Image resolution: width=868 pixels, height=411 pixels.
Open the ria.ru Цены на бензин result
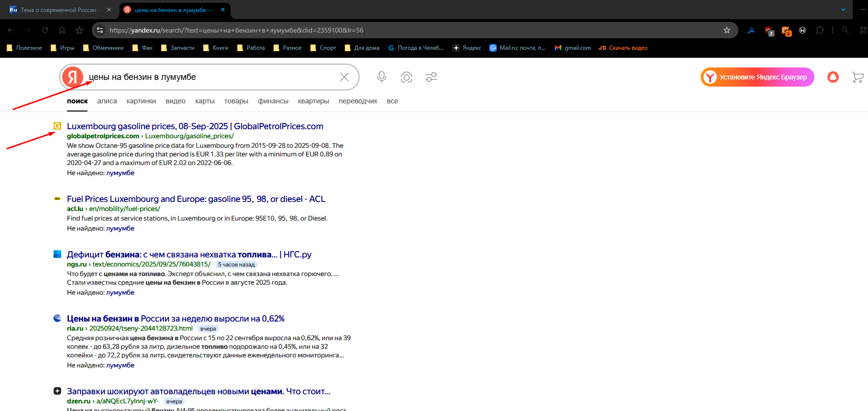click(x=176, y=319)
